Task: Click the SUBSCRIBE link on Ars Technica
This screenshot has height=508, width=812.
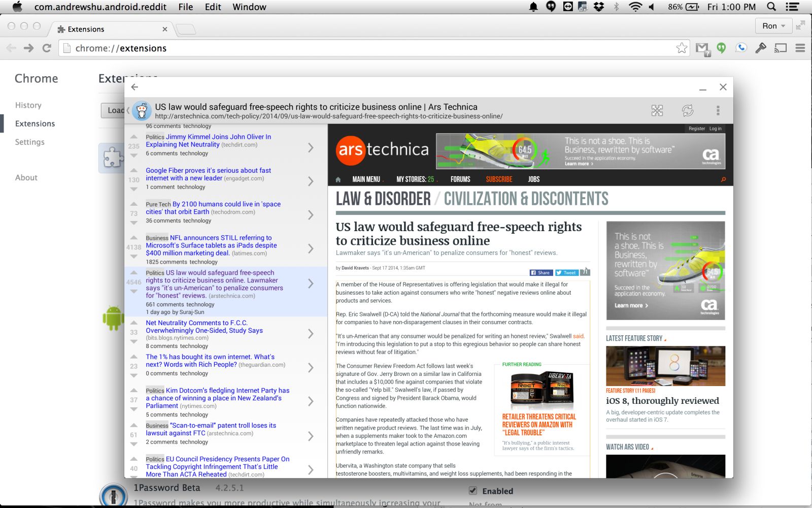Action: click(499, 179)
